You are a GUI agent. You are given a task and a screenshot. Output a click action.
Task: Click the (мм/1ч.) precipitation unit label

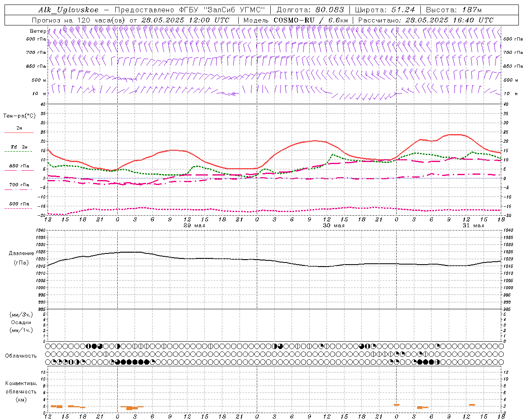pos(21,330)
